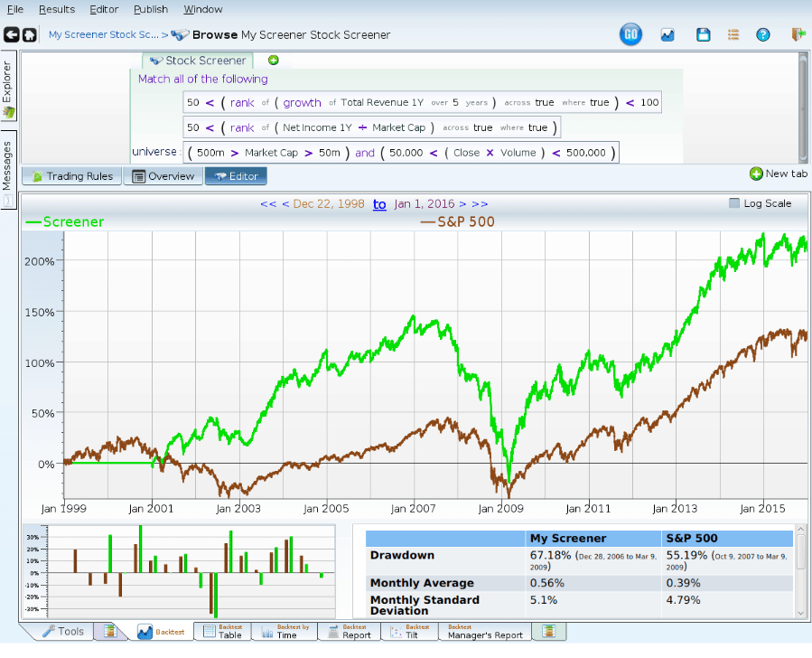Image resolution: width=812 pixels, height=658 pixels.
Task: Select the Backtest chart tab
Action: point(161,632)
